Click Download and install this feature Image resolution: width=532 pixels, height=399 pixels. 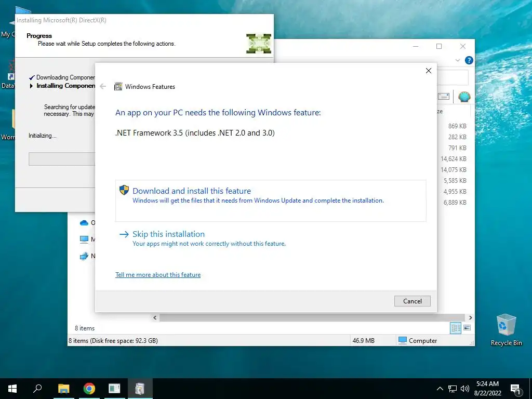click(x=270, y=201)
